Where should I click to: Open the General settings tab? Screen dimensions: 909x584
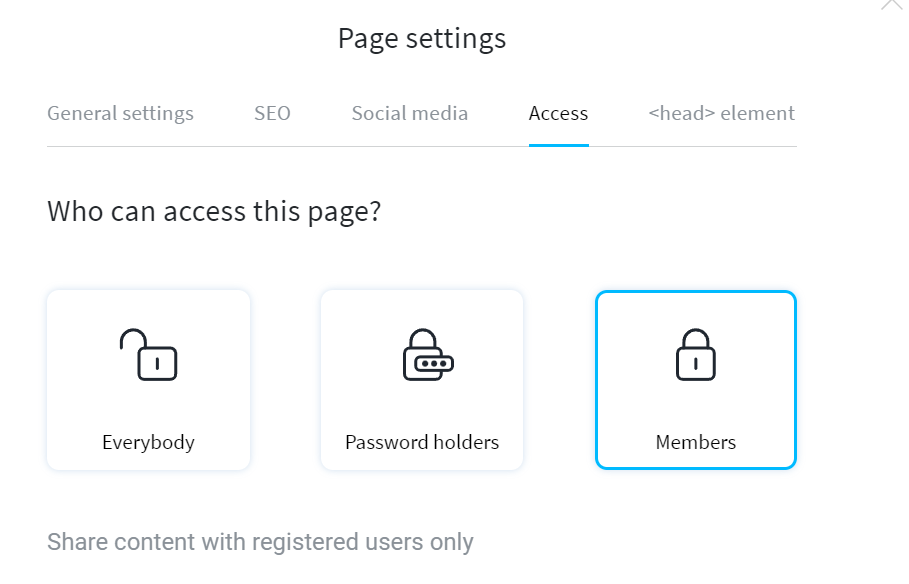121,113
